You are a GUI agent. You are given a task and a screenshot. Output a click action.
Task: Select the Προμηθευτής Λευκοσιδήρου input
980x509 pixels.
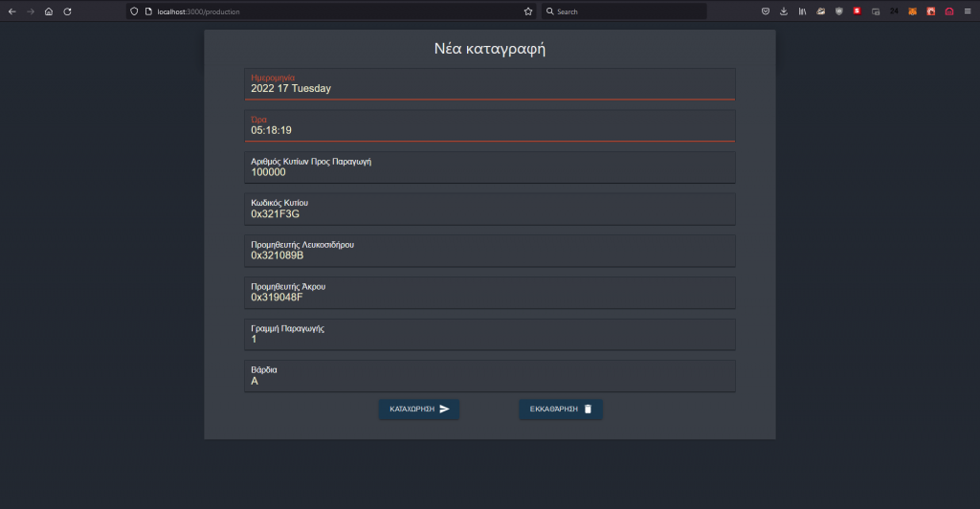click(489, 251)
